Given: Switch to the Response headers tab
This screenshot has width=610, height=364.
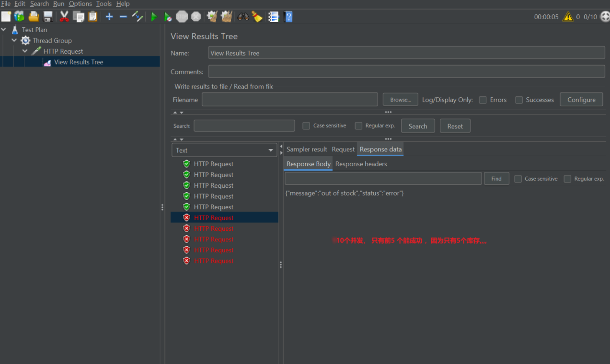Looking at the screenshot, I should pyautogui.click(x=361, y=164).
